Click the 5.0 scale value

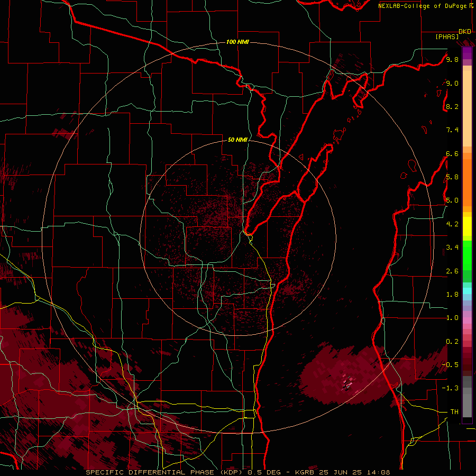click(x=452, y=200)
